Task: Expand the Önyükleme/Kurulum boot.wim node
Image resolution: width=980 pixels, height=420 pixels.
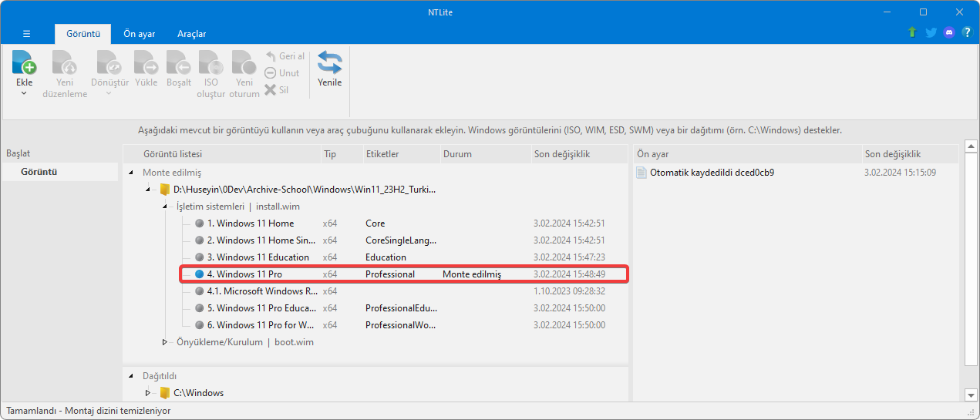Action: click(165, 342)
